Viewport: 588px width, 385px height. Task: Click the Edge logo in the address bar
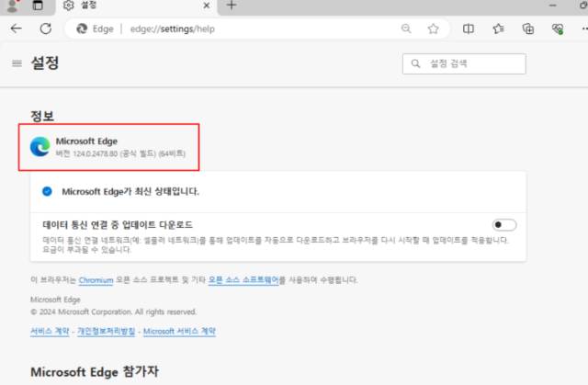(82, 28)
